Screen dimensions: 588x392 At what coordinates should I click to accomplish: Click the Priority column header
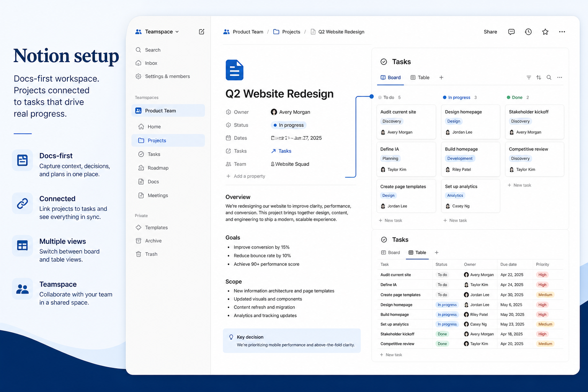(x=542, y=265)
